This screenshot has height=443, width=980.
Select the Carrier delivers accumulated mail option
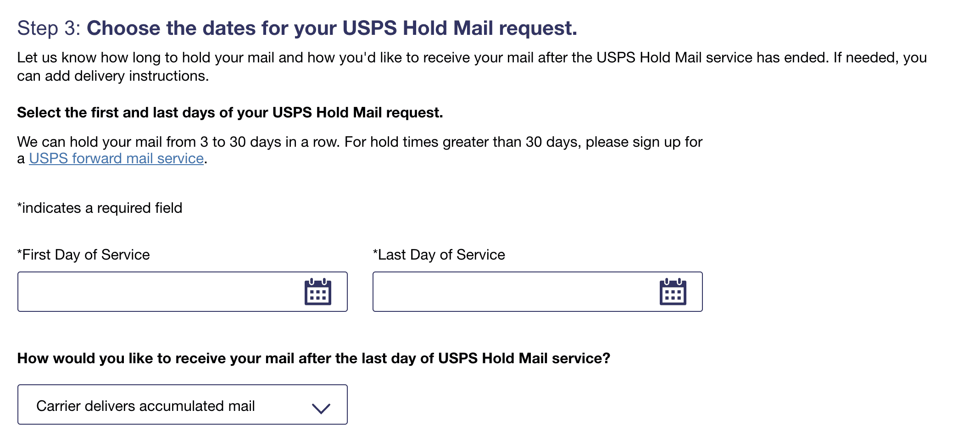pos(146,405)
